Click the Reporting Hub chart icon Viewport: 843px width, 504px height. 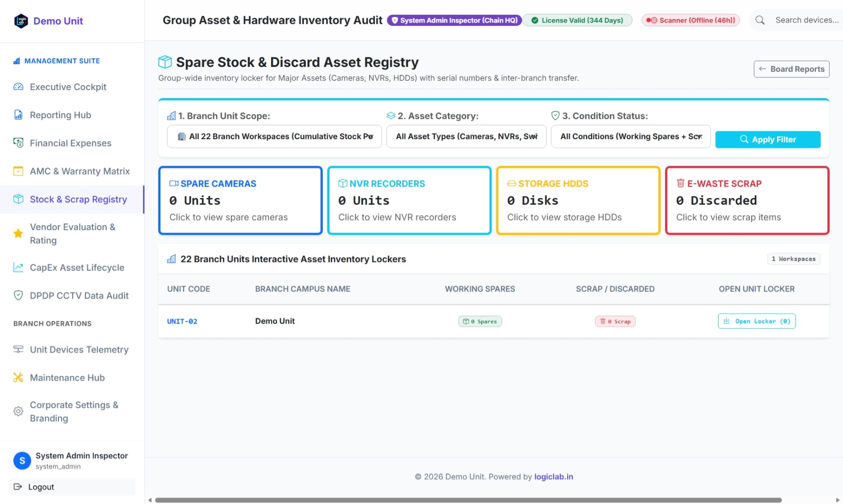[18, 115]
